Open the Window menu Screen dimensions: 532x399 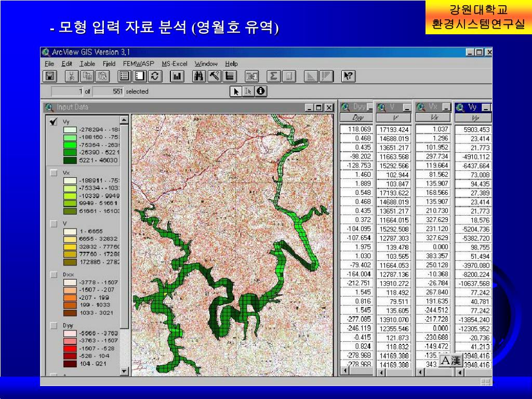pyautogui.click(x=206, y=64)
